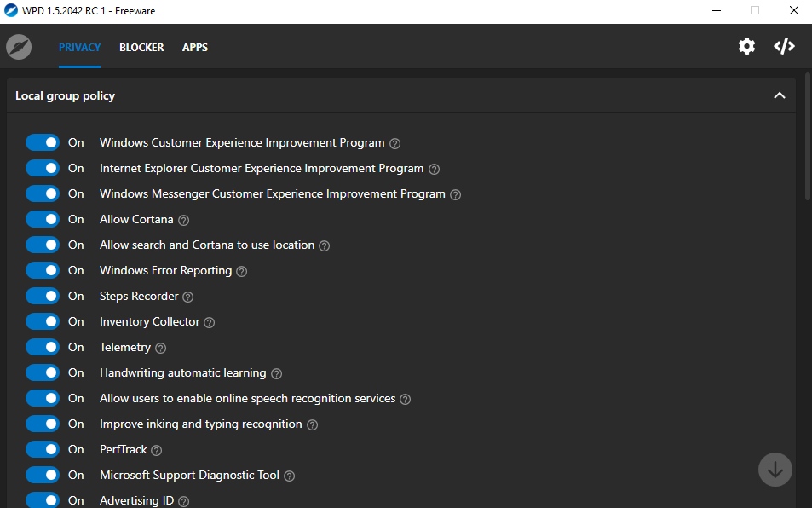
Task: Toggle Improve inking and typing recognition switch
Action: coord(43,424)
